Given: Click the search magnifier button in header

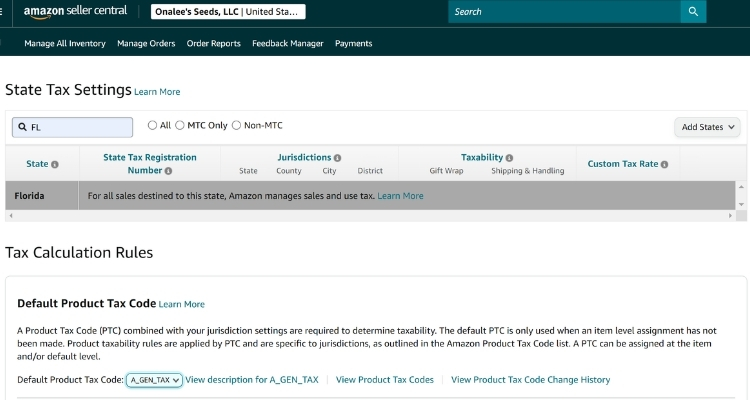Looking at the screenshot, I should pyautogui.click(x=693, y=12).
